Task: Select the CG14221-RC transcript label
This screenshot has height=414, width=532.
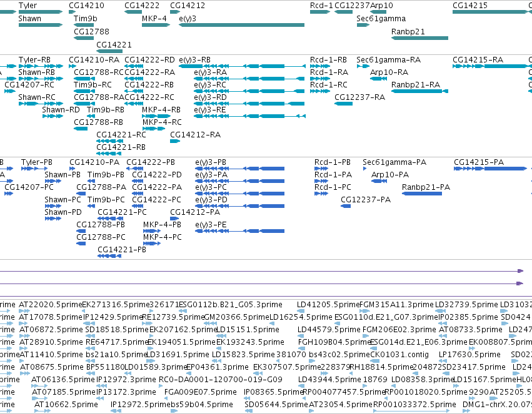Action: point(121,134)
